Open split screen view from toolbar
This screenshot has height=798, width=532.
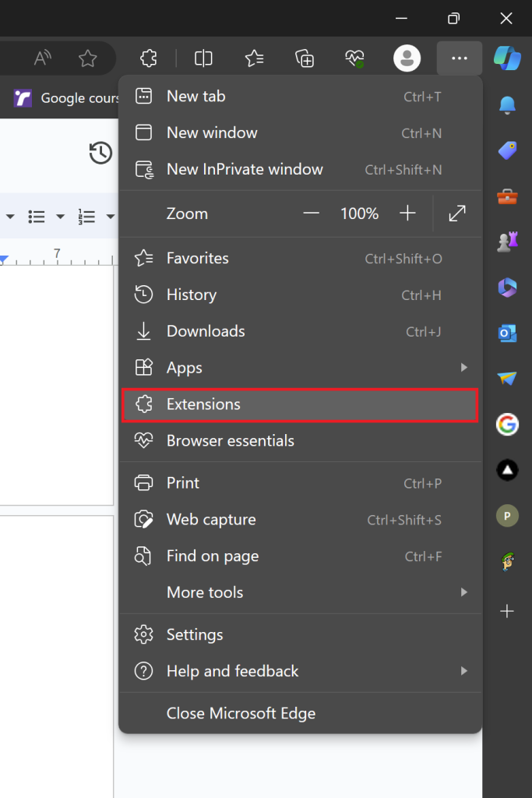click(203, 58)
